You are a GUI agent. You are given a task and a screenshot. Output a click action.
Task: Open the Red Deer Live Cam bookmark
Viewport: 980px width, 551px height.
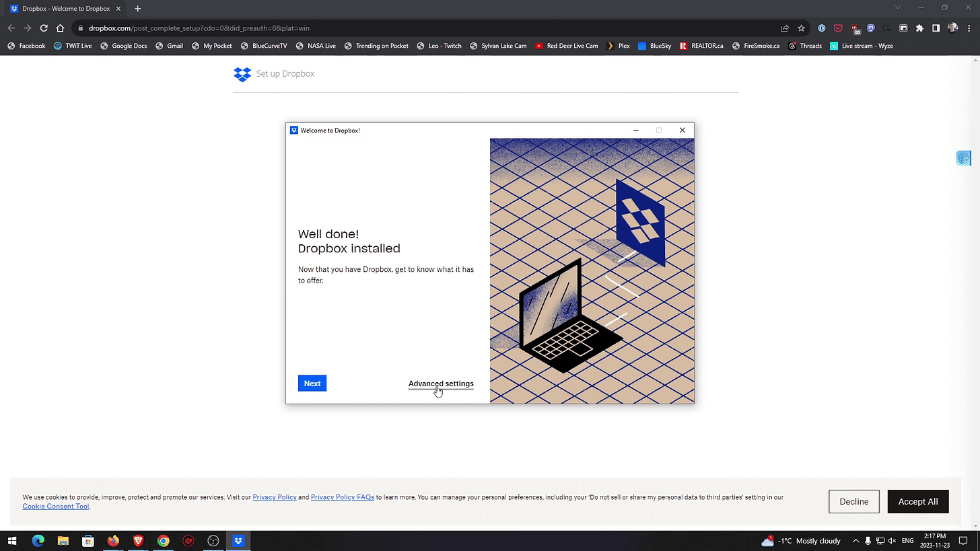[567, 46]
